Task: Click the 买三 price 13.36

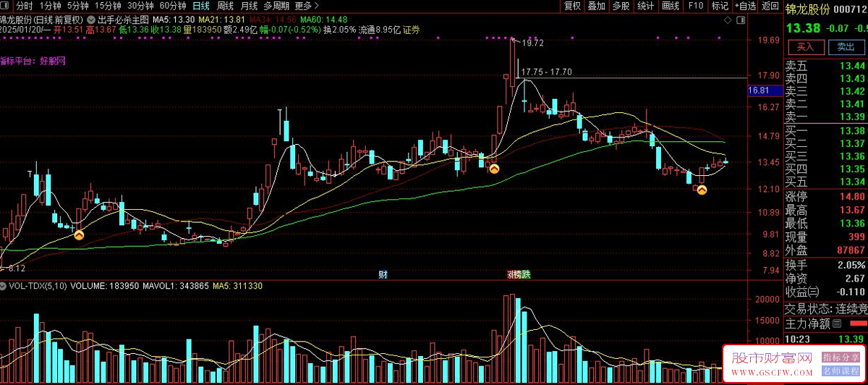Action: 852,156
